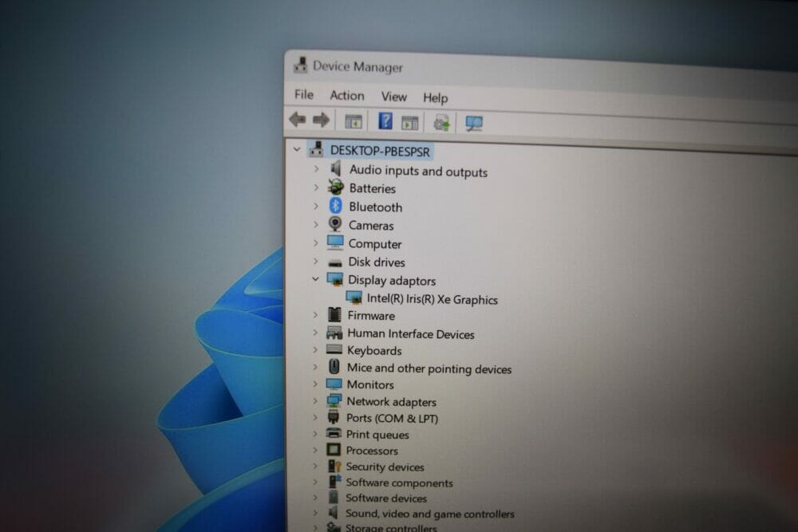Click the Ports (COM & LPT) connector icon

tap(334, 418)
